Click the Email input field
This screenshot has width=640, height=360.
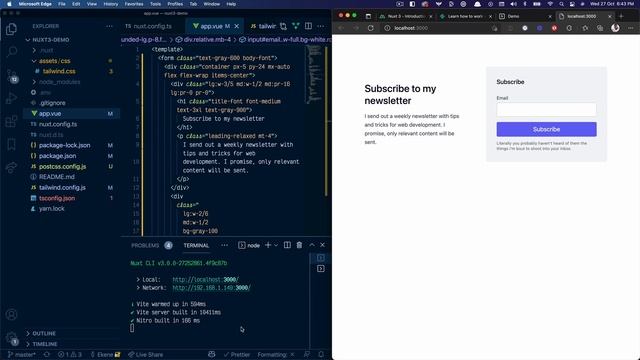pyautogui.click(x=546, y=109)
